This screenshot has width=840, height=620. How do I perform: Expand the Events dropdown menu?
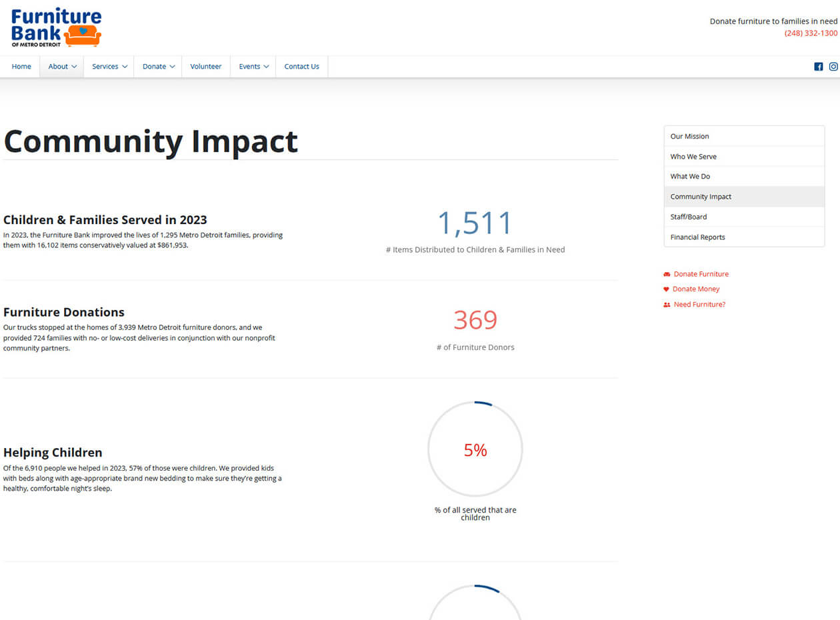[253, 67]
